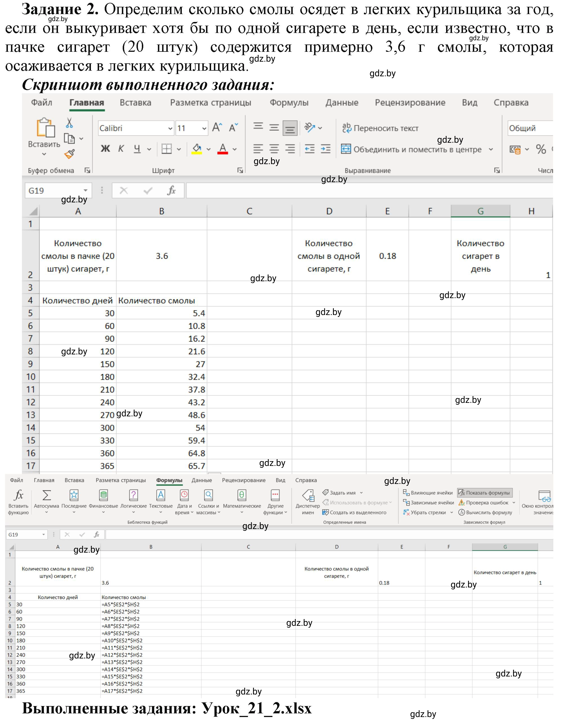This screenshot has height=728, width=564.
Task: Decrease font size with small A icon
Action: [x=233, y=128]
